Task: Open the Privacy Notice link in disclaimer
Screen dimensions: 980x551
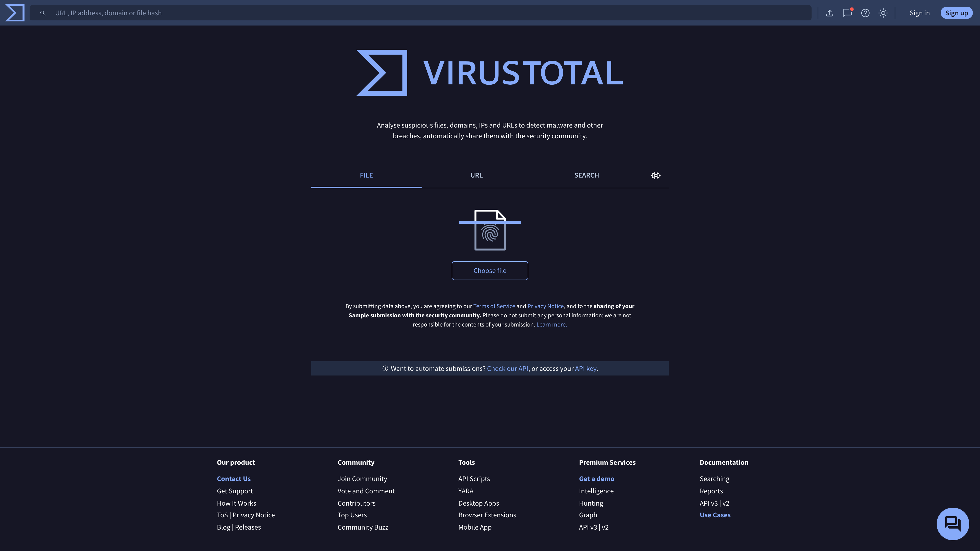Action: pyautogui.click(x=546, y=306)
